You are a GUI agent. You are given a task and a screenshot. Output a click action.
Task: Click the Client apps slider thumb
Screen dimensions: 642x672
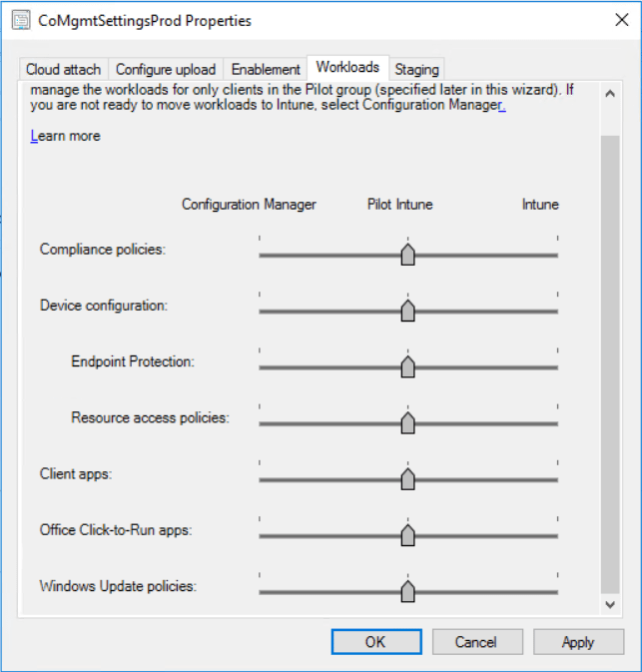coord(407,479)
